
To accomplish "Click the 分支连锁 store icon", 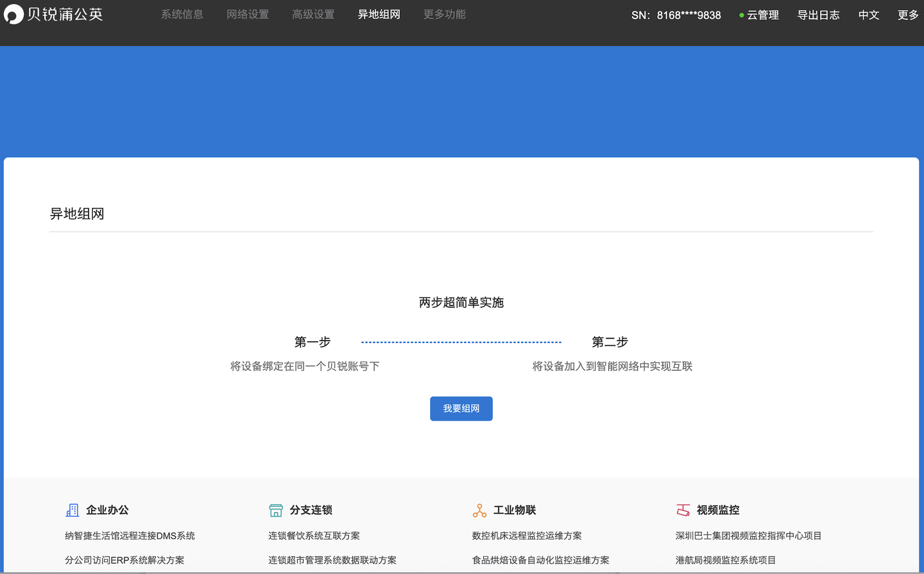I will (x=276, y=510).
